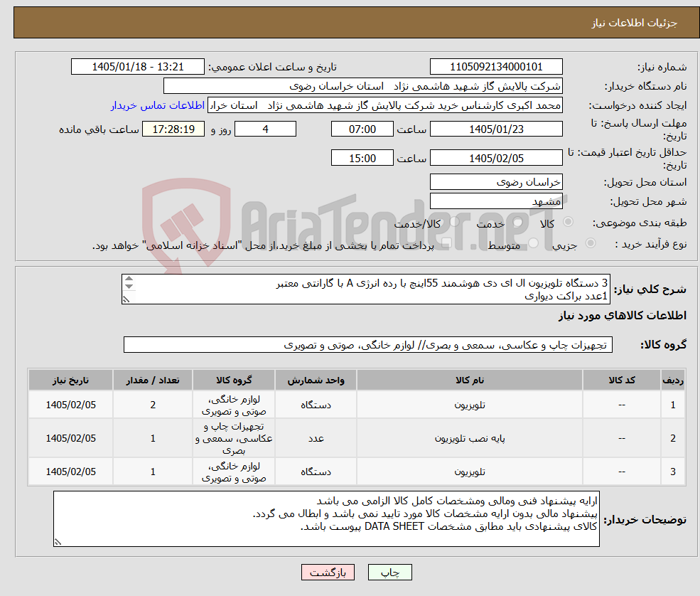Select the جزیی purchase type radio
This screenshot has height=596, width=700.
591,243
